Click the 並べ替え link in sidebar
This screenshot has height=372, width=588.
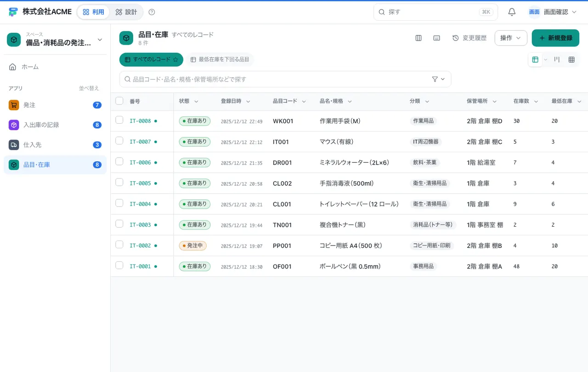pos(89,88)
